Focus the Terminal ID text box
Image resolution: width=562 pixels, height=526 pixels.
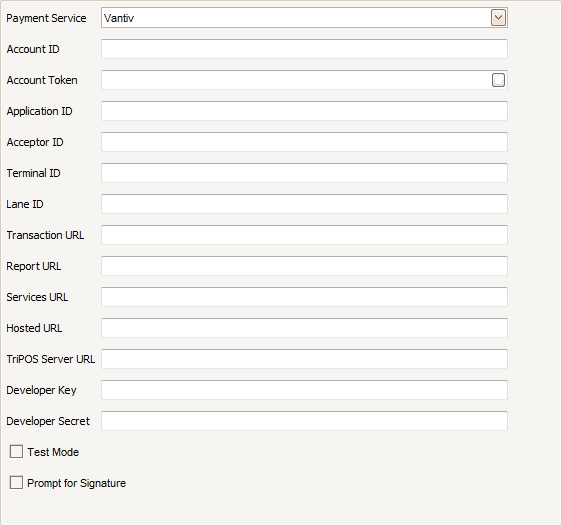[304, 173]
